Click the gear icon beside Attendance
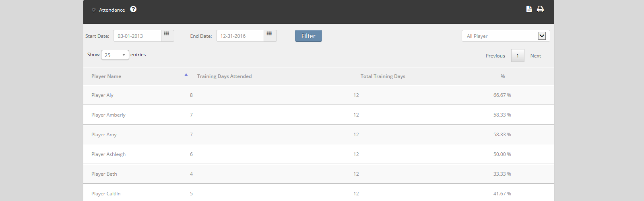 click(94, 10)
